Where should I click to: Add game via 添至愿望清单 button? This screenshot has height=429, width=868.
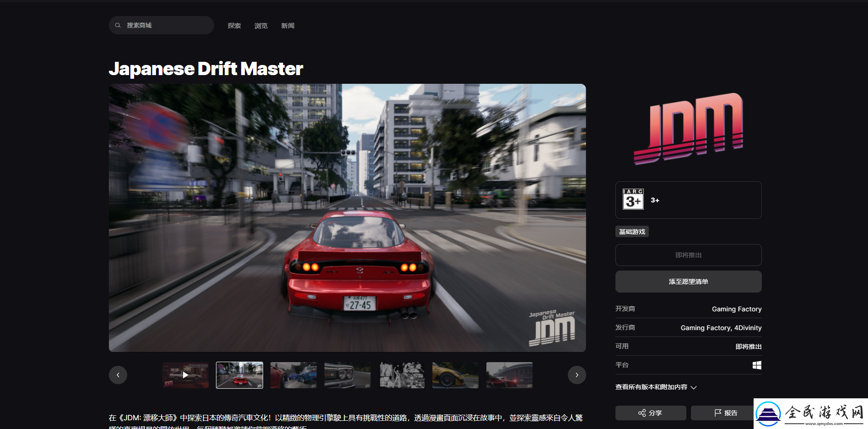[689, 282]
